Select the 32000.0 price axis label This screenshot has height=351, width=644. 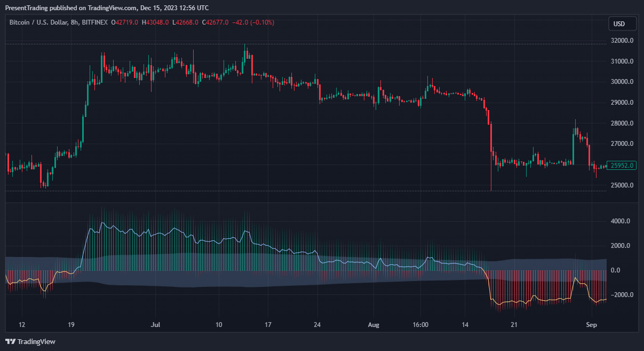622,41
